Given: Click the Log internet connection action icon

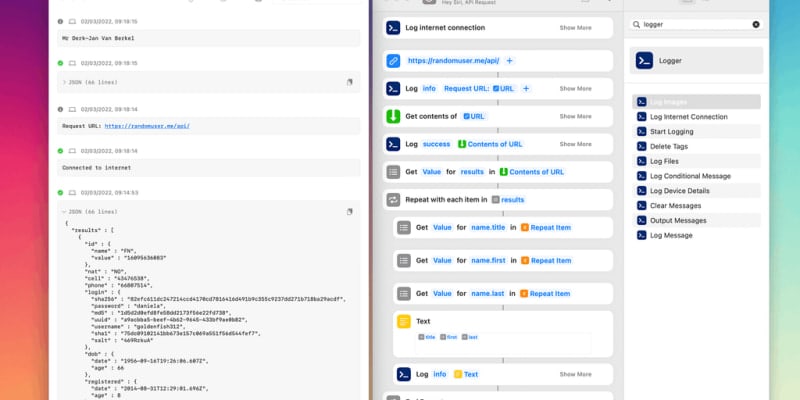Looking at the screenshot, I should pyautogui.click(x=393, y=28).
